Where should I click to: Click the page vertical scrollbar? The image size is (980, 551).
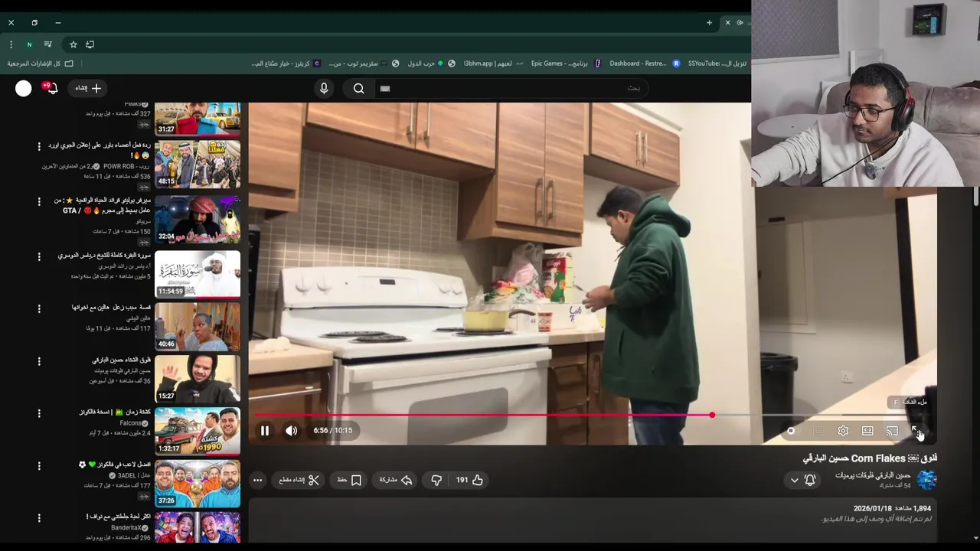[x=975, y=197]
